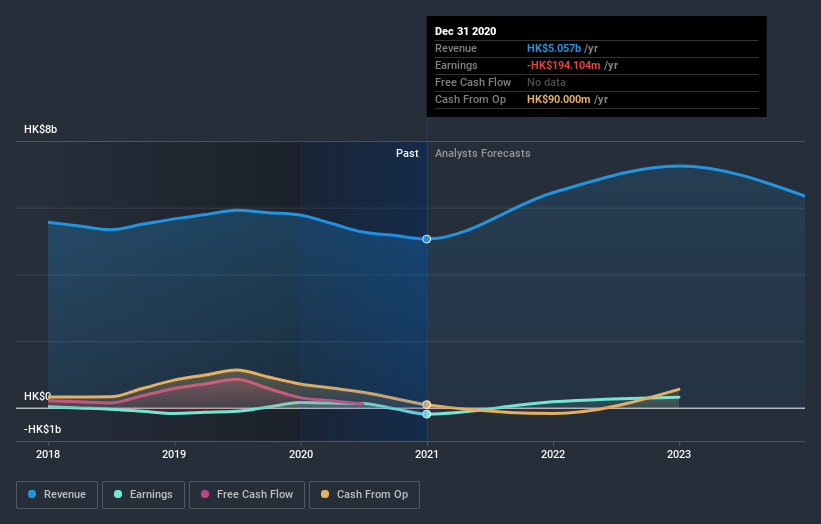821x524 pixels.
Task: Click the 2019 x-axis label
Action: [174, 454]
